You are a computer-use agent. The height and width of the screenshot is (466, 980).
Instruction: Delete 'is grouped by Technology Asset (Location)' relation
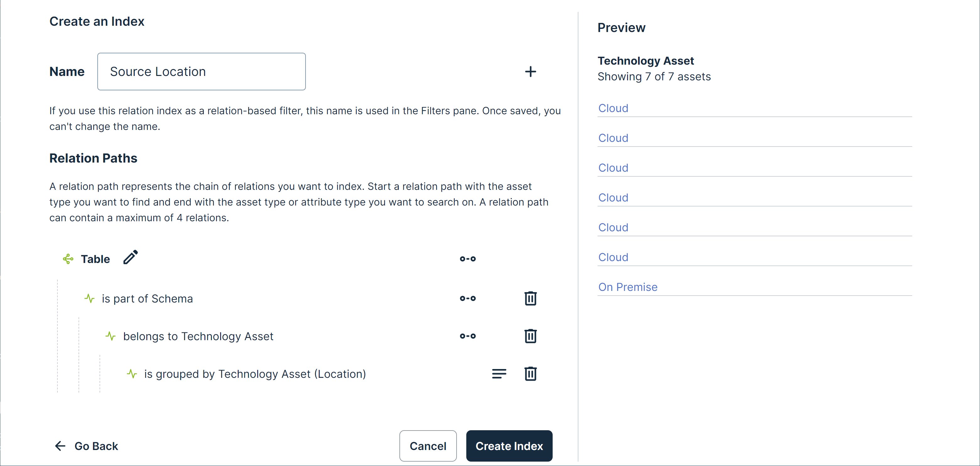(x=530, y=374)
